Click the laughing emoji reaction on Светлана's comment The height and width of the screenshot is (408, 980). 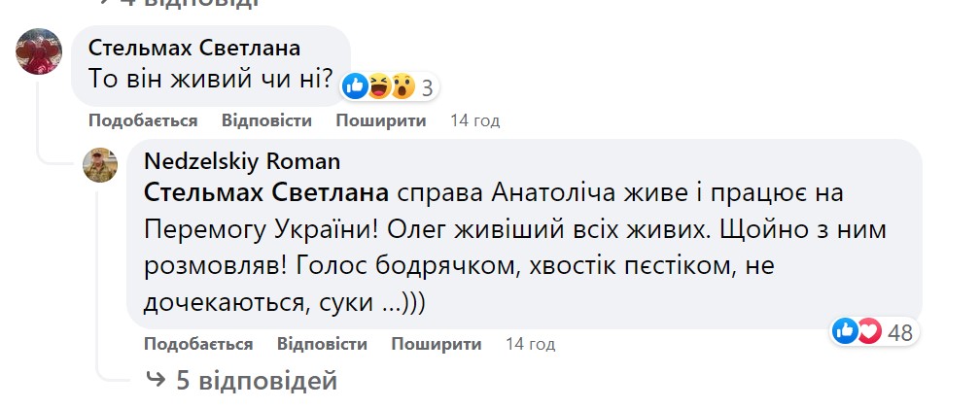tap(379, 87)
